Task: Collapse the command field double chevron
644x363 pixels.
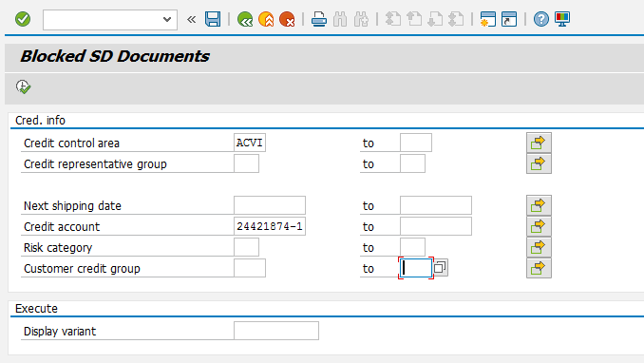Action: (191, 19)
